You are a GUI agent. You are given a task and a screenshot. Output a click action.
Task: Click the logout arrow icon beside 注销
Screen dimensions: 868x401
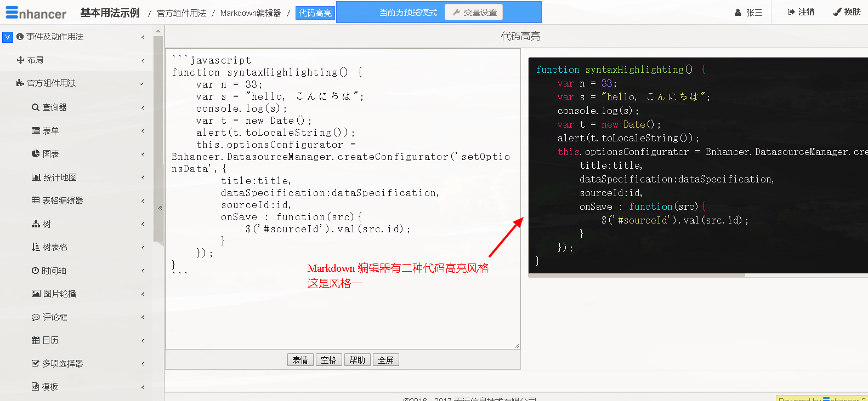tap(791, 12)
